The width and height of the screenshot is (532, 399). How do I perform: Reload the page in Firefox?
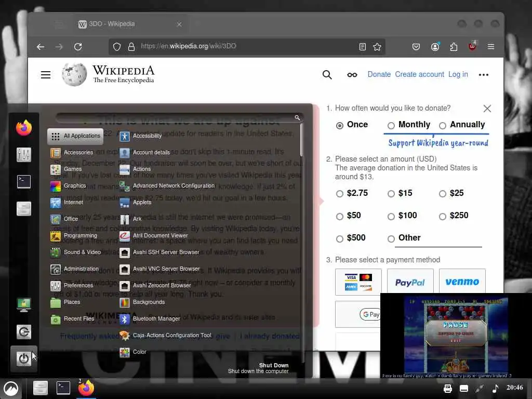(78, 46)
